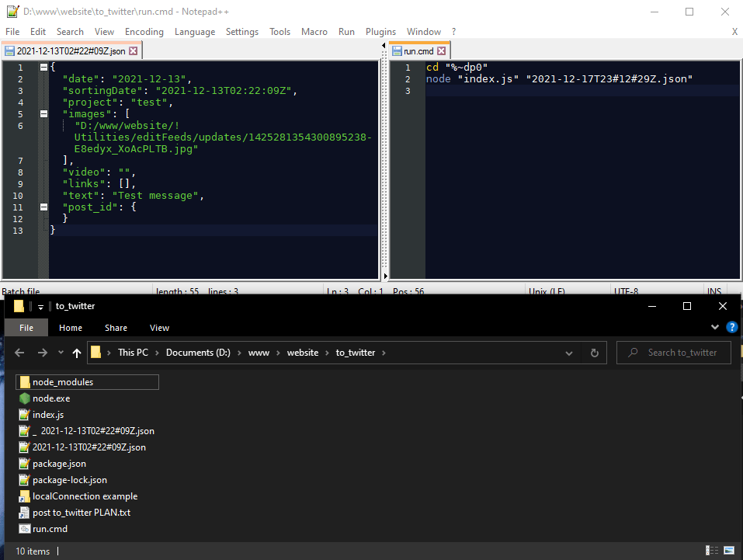Switch to large thumbnails view in status bar

tap(727, 551)
